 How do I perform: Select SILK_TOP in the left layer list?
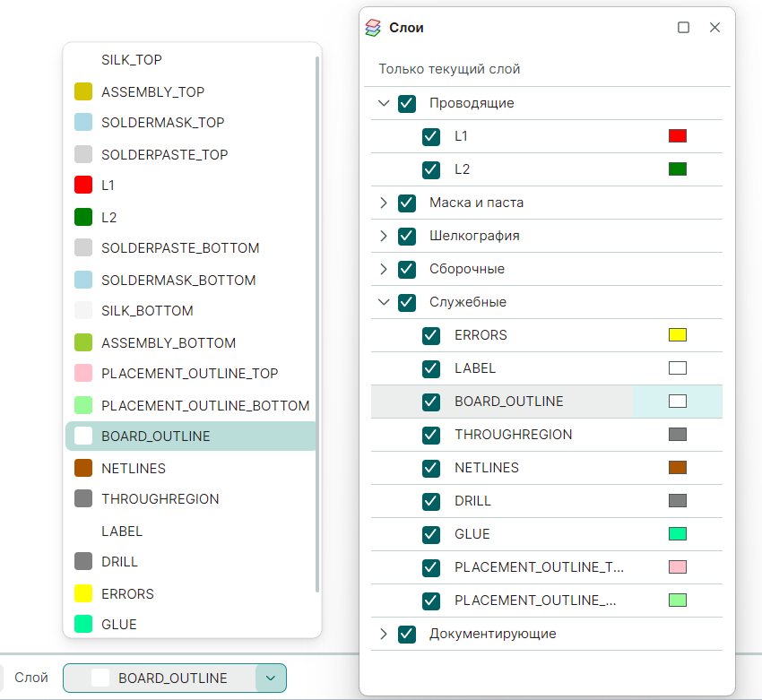131,59
